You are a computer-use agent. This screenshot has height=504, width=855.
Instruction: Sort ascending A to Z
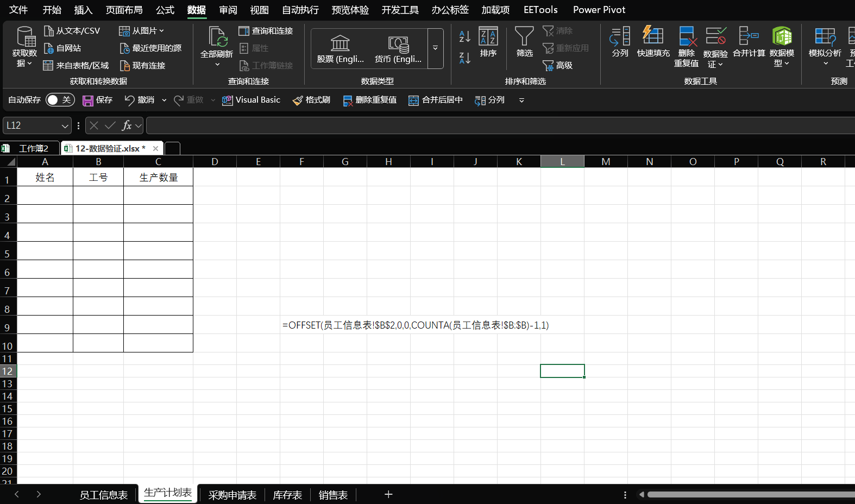[465, 36]
